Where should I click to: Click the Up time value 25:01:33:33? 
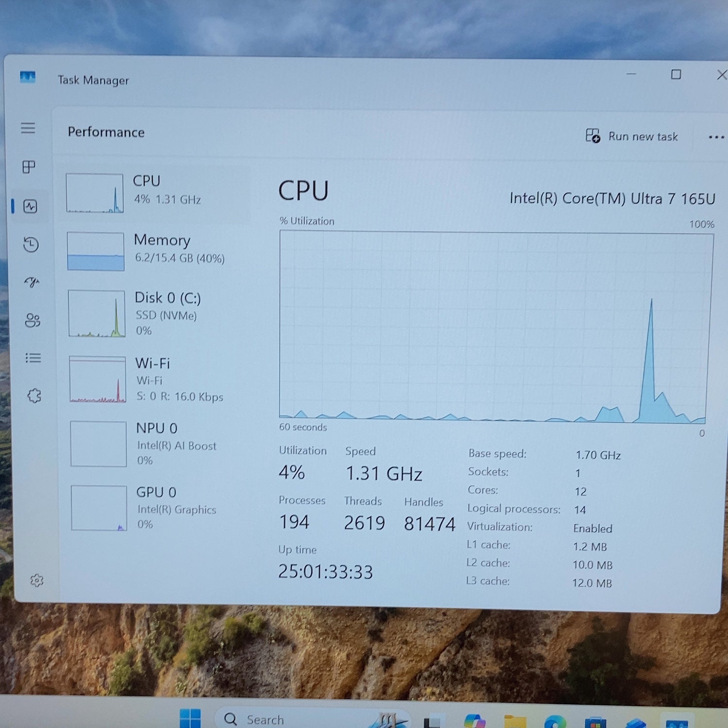tap(325, 572)
